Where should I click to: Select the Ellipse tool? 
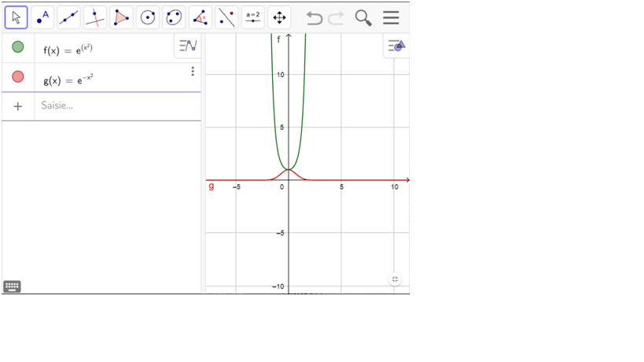[x=174, y=17]
